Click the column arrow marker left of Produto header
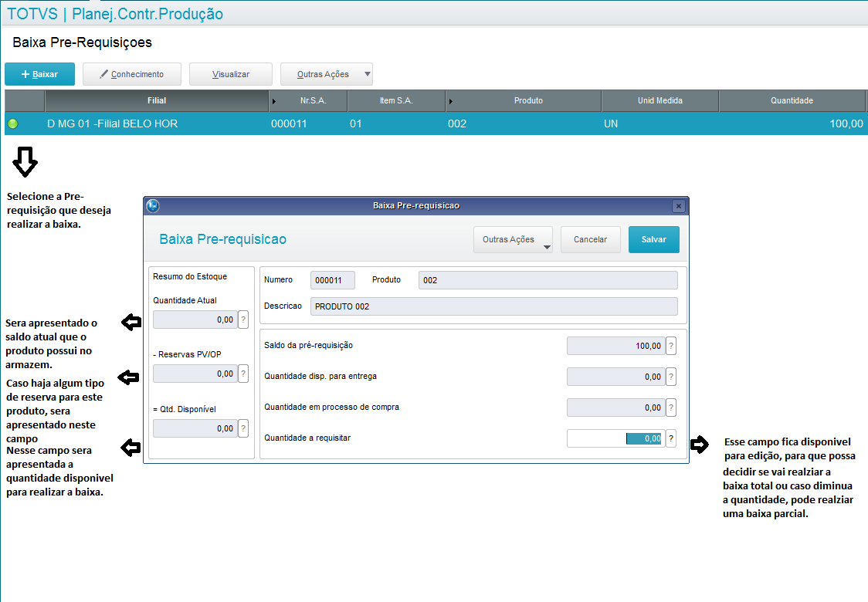Screen dimensions: 868x602 [451, 101]
